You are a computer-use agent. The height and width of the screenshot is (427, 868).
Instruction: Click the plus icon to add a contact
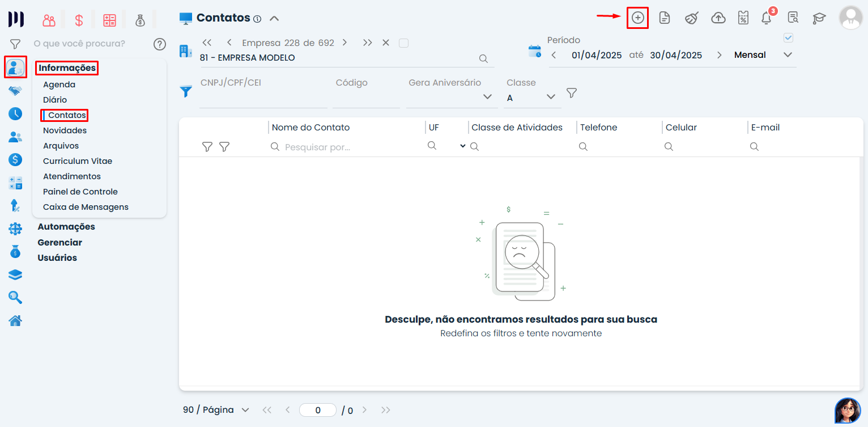638,18
